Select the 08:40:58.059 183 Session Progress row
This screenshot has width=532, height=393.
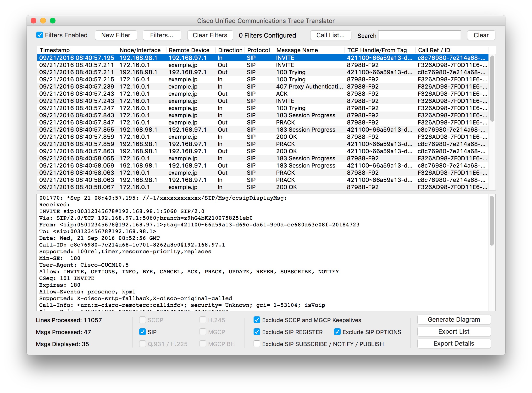[263, 165]
